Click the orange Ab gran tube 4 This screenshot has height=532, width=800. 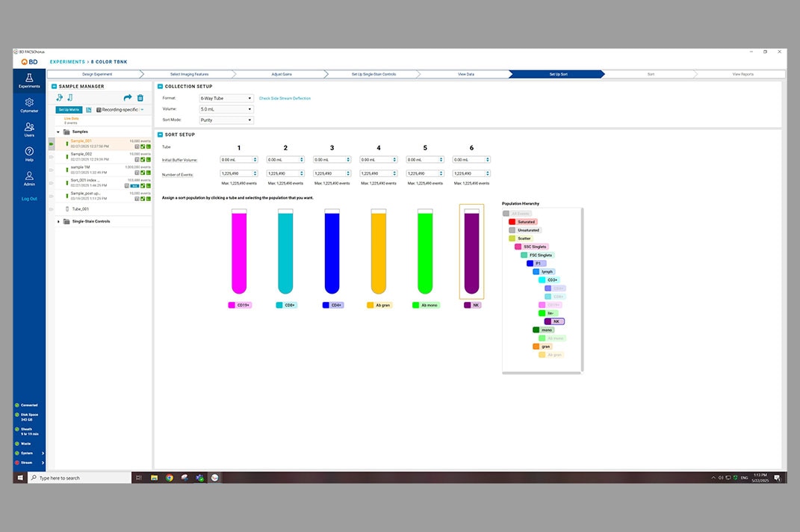tap(379, 251)
